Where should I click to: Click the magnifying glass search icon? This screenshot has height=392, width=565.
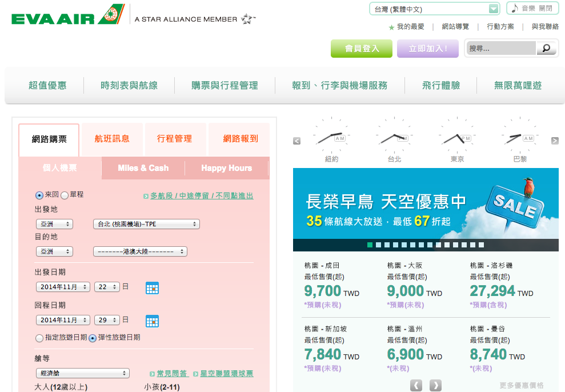click(546, 48)
